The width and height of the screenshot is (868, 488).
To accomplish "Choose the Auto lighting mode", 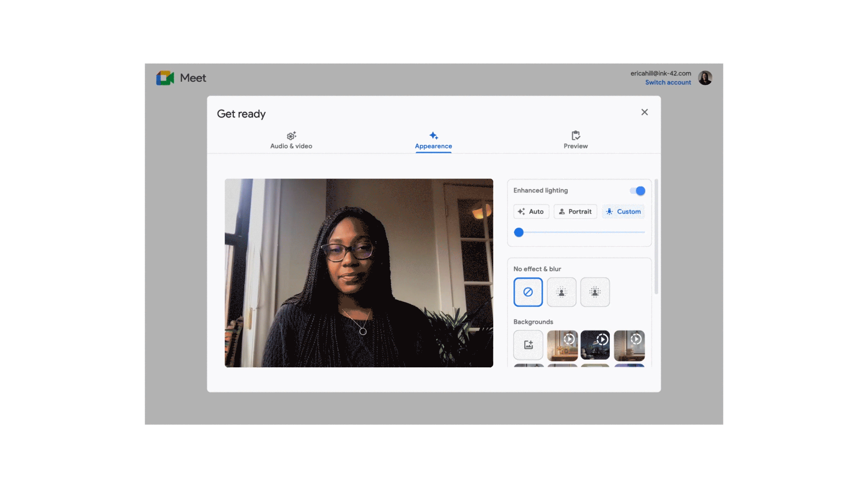I will pos(531,211).
